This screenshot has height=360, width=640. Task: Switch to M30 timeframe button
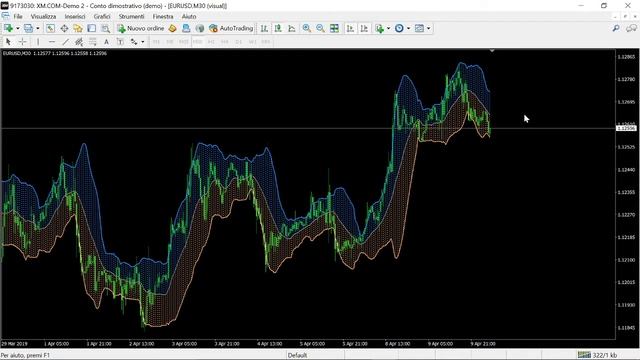coord(198,42)
